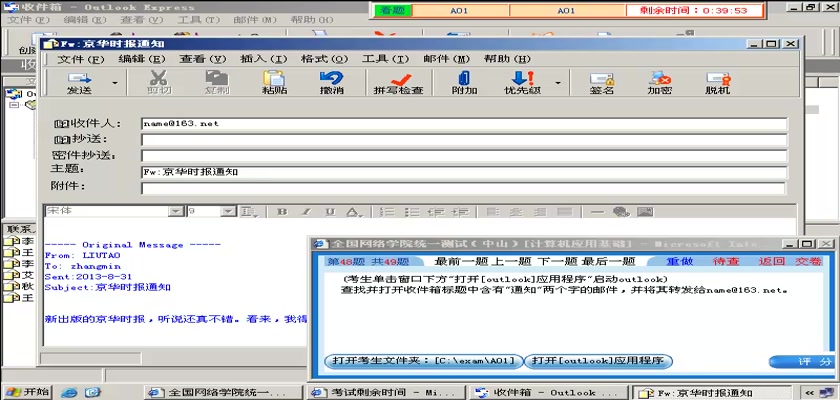Open the 格式(O) menu
Image resolution: width=840 pixels, height=400 pixels.
coord(325,59)
